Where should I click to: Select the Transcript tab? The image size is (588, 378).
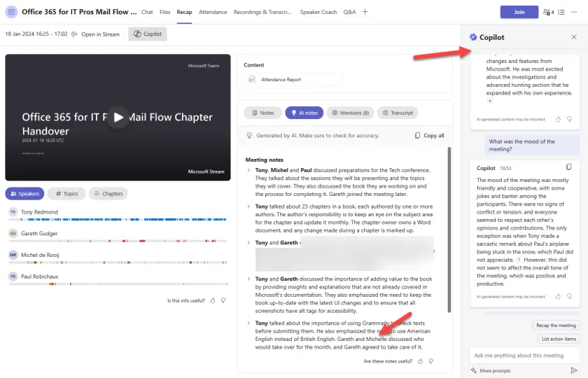tap(397, 113)
